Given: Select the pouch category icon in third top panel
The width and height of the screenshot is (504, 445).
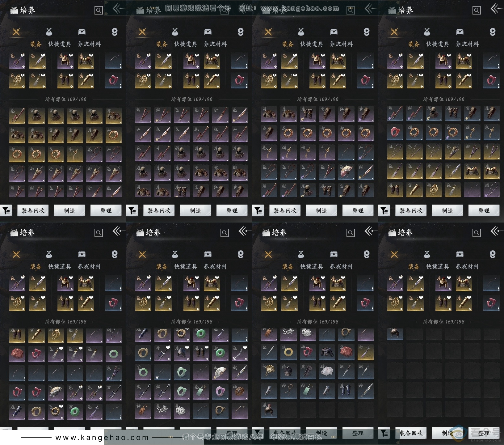Looking at the screenshot, I should click(301, 32).
